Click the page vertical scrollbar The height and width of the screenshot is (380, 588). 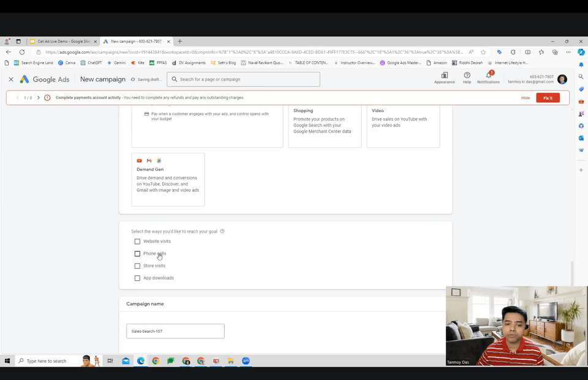coord(572,274)
